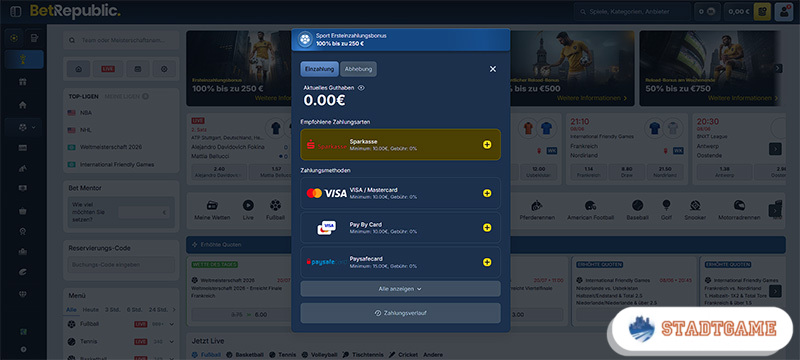Focus the Team oder Meisterschaft search field
Viewport: 800px width, 360px height.
point(121,40)
